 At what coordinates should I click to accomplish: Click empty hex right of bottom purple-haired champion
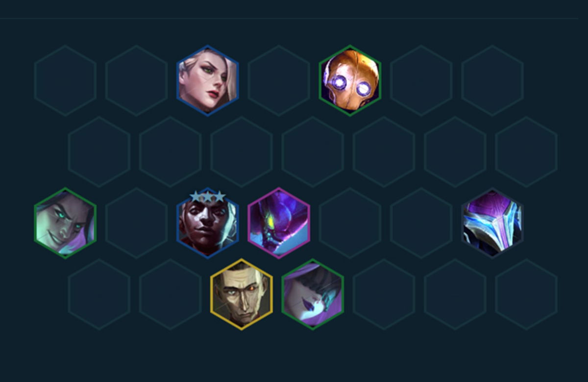tap(384, 294)
